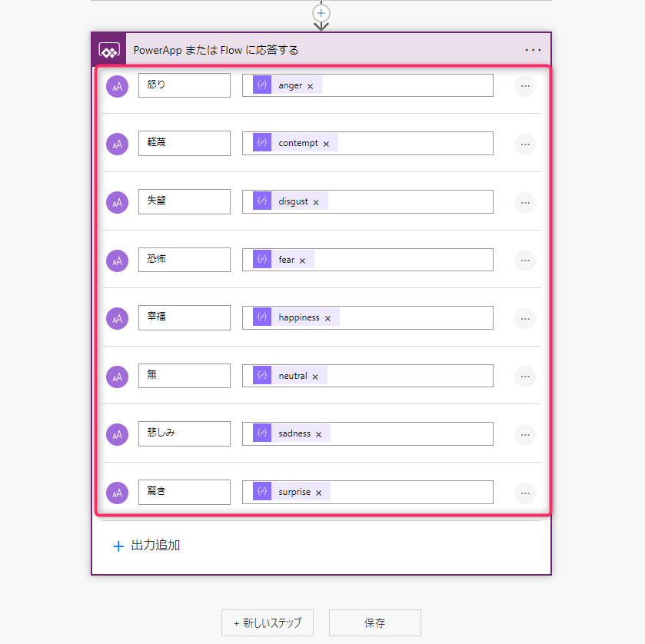Image resolution: width=645 pixels, height=644 pixels.
Task: Open the ellipsis menu on the anger row
Action: tap(524, 86)
